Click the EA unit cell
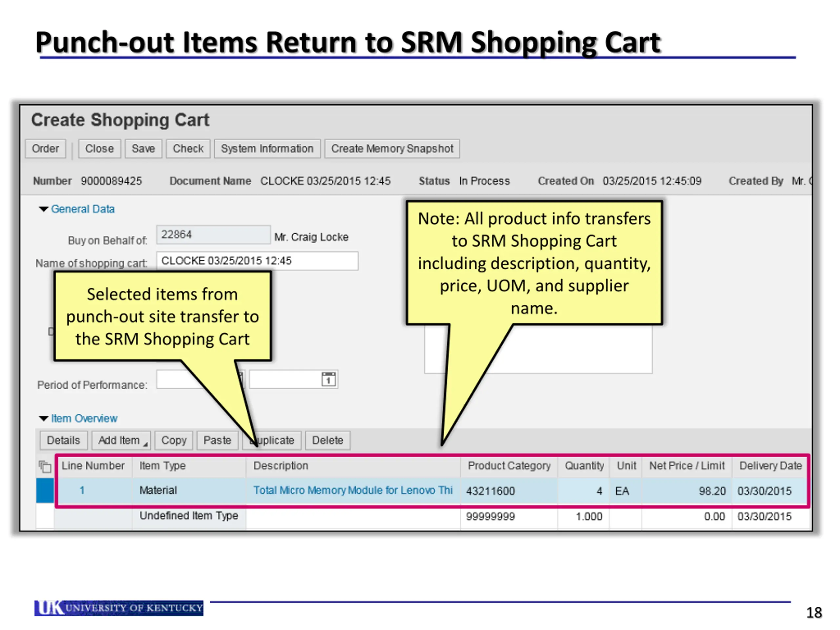 tap(626, 491)
